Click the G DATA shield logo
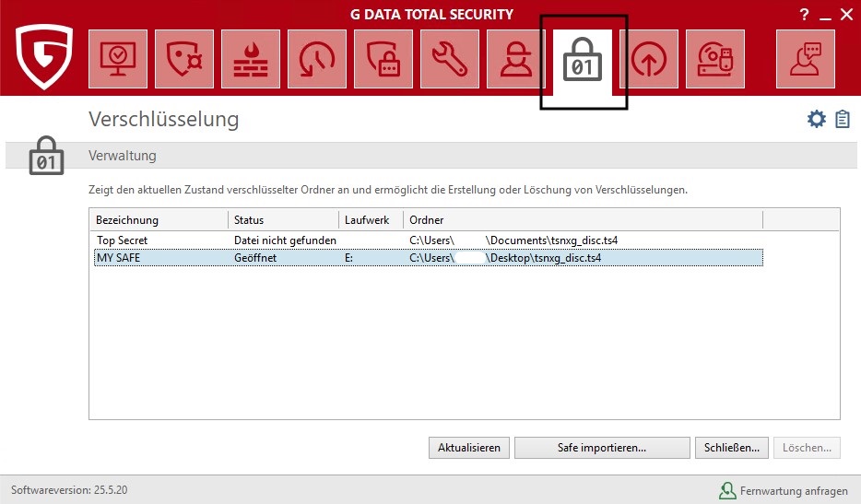 coord(44,56)
